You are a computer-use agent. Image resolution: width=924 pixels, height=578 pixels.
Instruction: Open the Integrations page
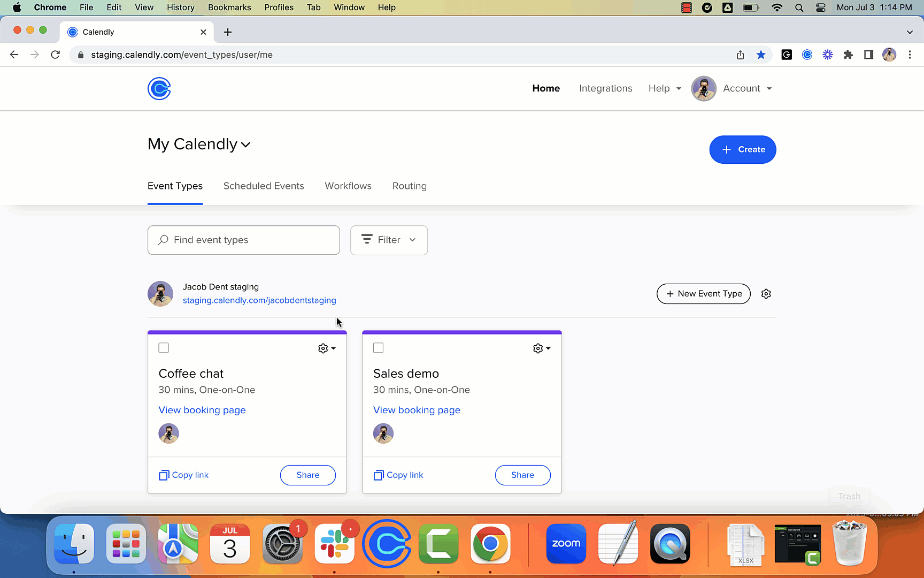coord(605,88)
